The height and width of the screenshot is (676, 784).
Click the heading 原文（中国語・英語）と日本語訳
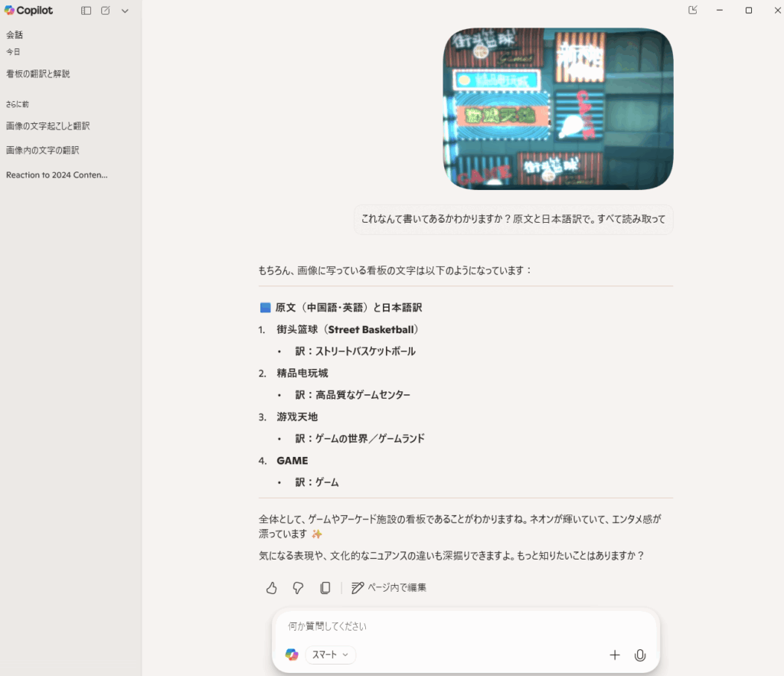348,308
